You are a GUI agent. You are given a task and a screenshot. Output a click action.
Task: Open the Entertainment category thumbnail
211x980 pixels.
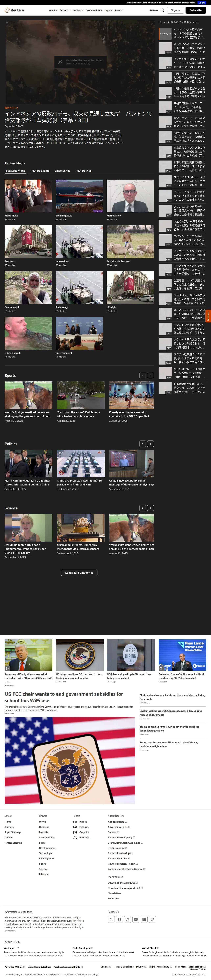click(x=79, y=333)
